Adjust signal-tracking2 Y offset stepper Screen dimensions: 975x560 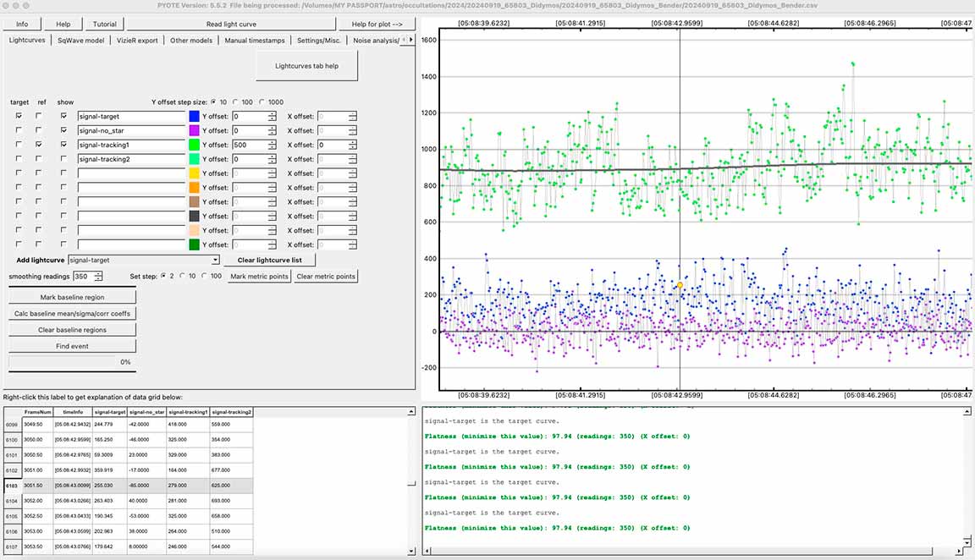pos(273,159)
